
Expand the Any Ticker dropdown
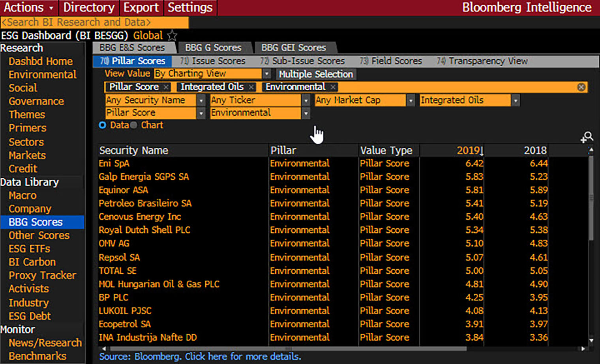pos(306,100)
